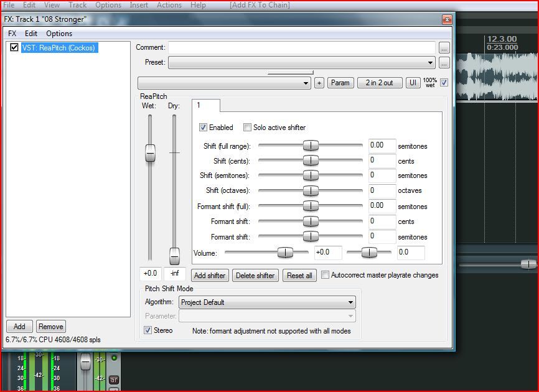Close the FX: Track 1 window

tap(447, 19)
